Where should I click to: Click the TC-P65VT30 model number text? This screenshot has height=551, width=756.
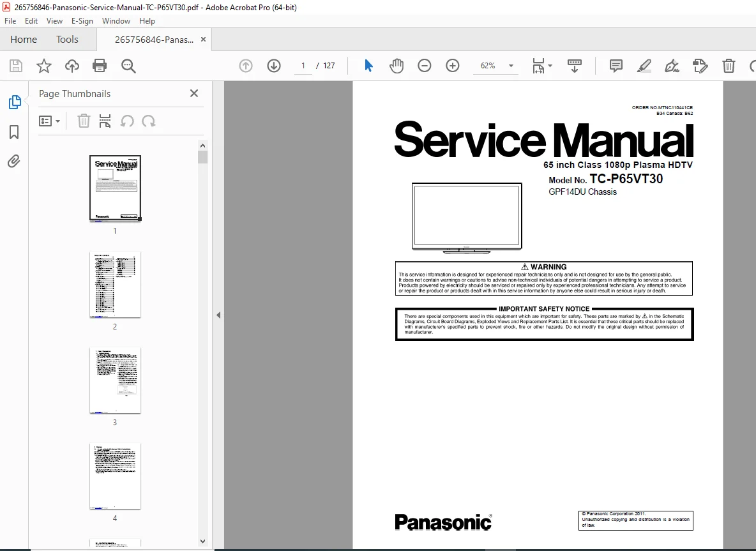click(626, 179)
